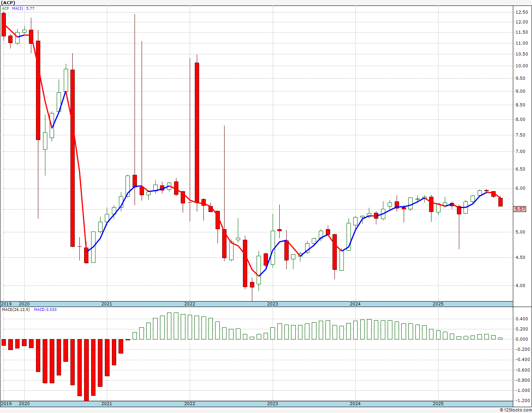Viewport: 532px width, 413px height.
Task: Click the 0.400 MACD axis label
Action: pyautogui.click(x=521, y=319)
